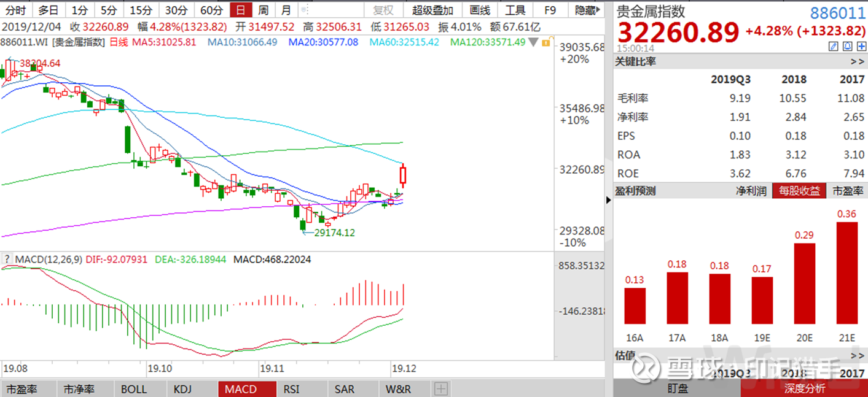Click the 盯盘 button

point(678,388)
